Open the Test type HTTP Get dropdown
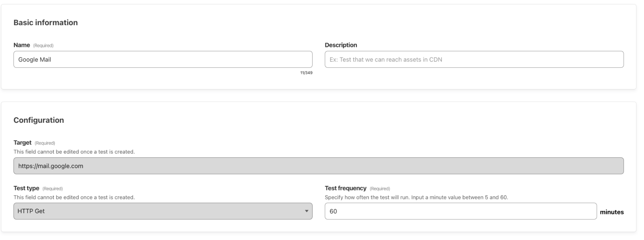 [x=163, y=211]
